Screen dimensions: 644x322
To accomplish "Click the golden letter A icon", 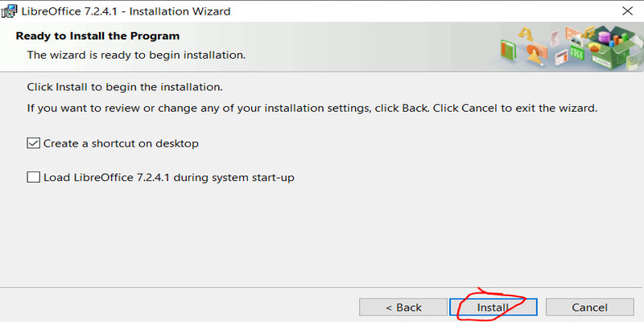I will pyautogui.click(x=526, y=34).
